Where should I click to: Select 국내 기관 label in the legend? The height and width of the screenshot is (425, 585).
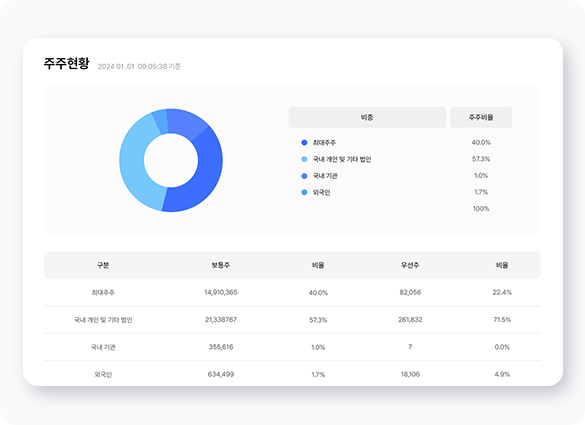click(x=325, y=176)
